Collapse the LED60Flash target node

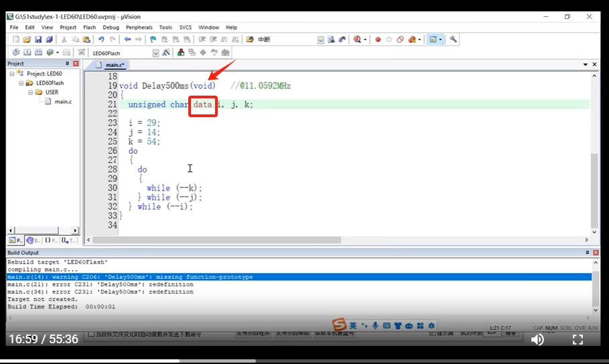click(x=21, y=83)
